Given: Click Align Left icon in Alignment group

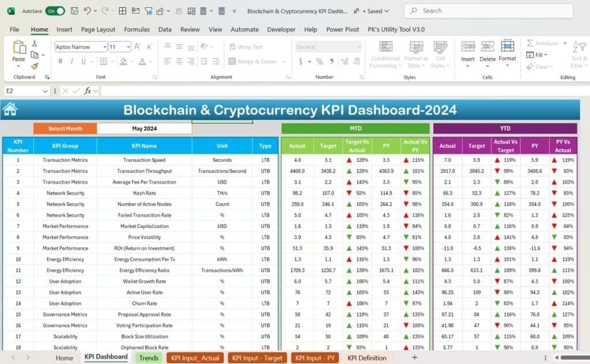Looking at the screenshot, I should [168, 61].
